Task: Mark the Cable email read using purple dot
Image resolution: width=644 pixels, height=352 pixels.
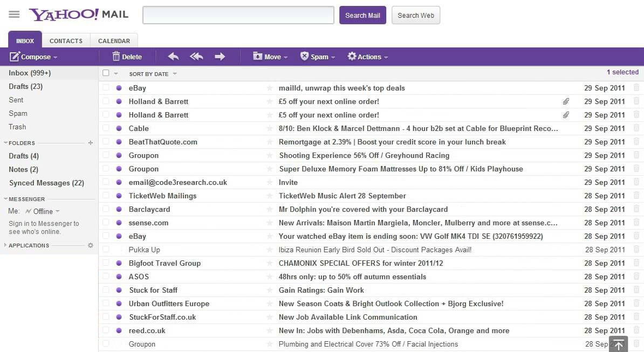Action: [119, 128]
